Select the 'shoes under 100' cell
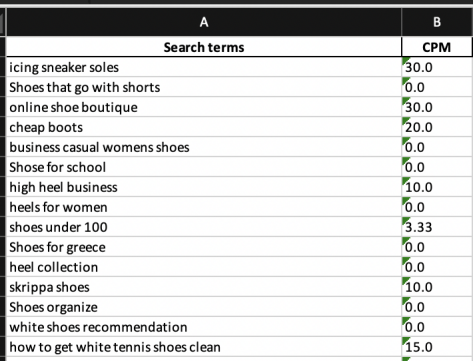Screen dimensions: 474x362 point(204,227)
